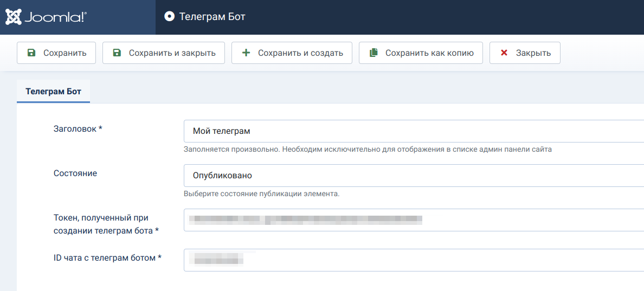644x291 pixels.
Task: Choose Сохранить и создать
Action: [x=292, y=53]
